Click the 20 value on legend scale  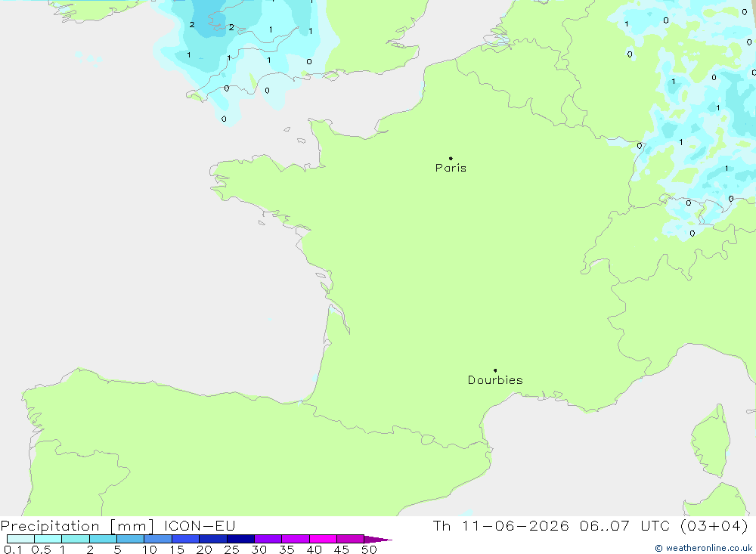click(x=204, y=549)
